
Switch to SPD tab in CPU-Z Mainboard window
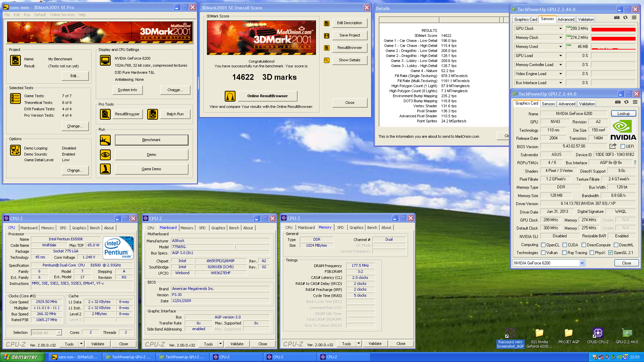[202, 228]
